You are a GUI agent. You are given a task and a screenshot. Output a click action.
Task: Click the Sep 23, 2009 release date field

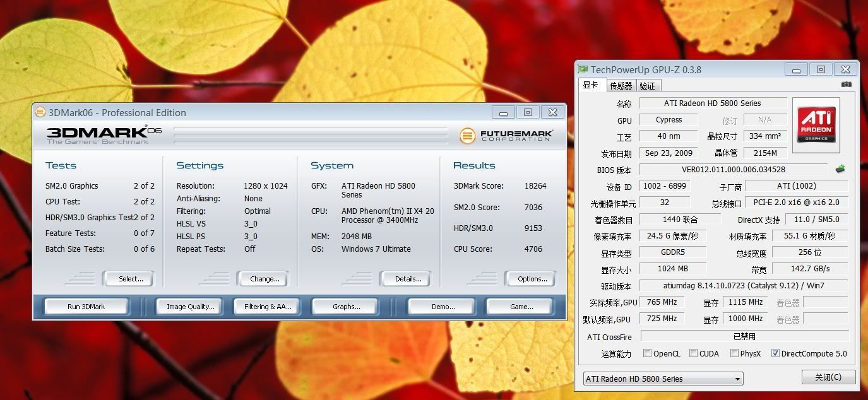click(x=669, y=153)
